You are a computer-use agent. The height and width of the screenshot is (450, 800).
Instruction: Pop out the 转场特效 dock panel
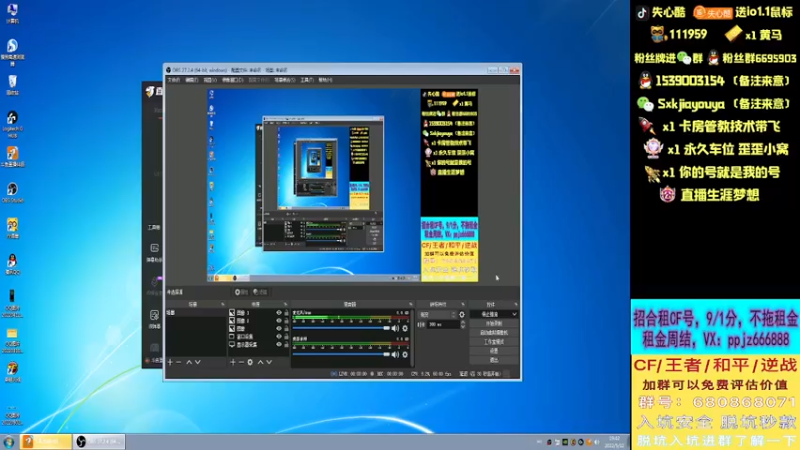(x=463, y=304)
